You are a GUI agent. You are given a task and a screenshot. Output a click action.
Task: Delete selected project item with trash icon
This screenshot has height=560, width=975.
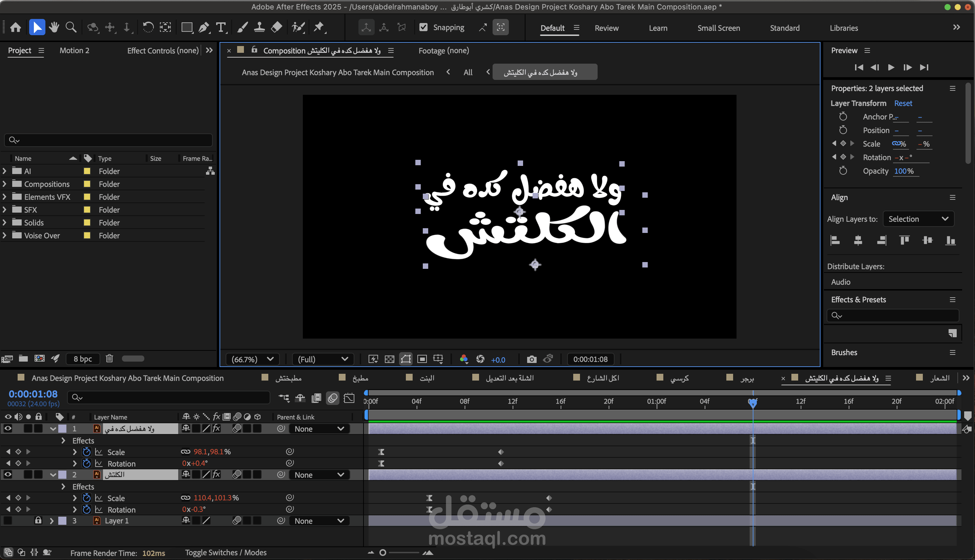109,359
